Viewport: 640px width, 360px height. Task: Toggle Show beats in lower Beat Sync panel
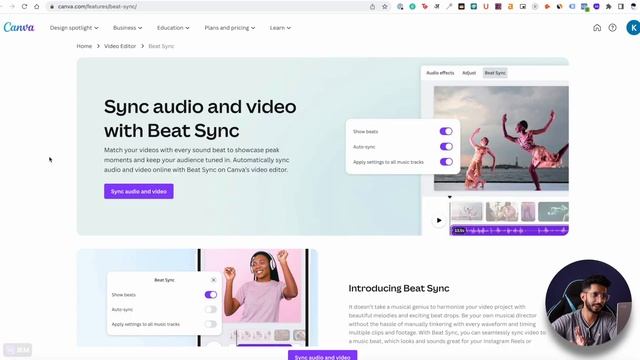(211, 295)
